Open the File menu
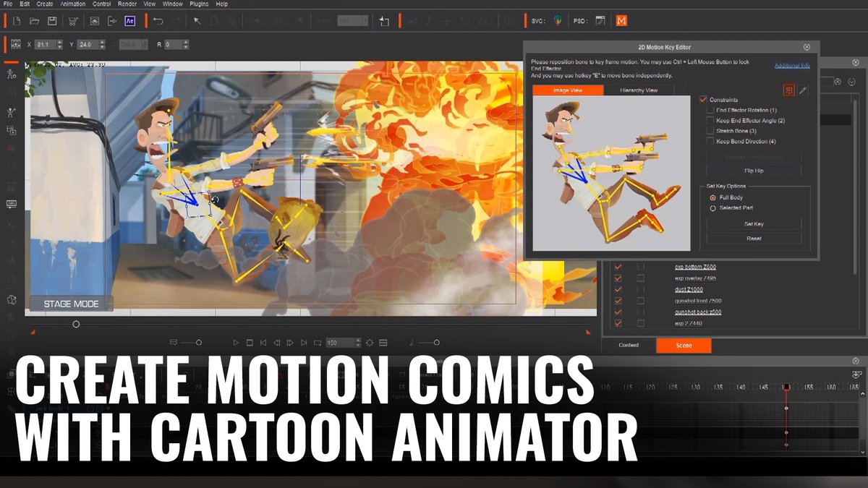This screenshot has width=868, height=488. pos(8,4)
